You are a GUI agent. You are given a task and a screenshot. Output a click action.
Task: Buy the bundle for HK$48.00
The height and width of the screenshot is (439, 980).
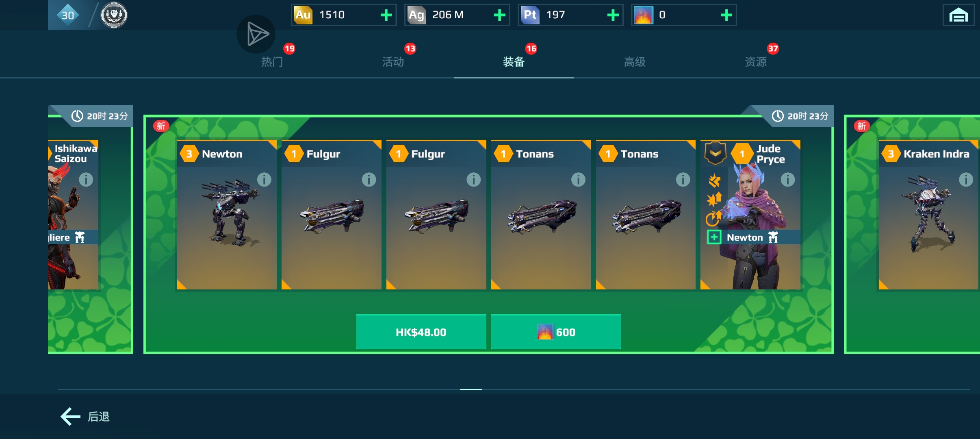pos(421,332)
